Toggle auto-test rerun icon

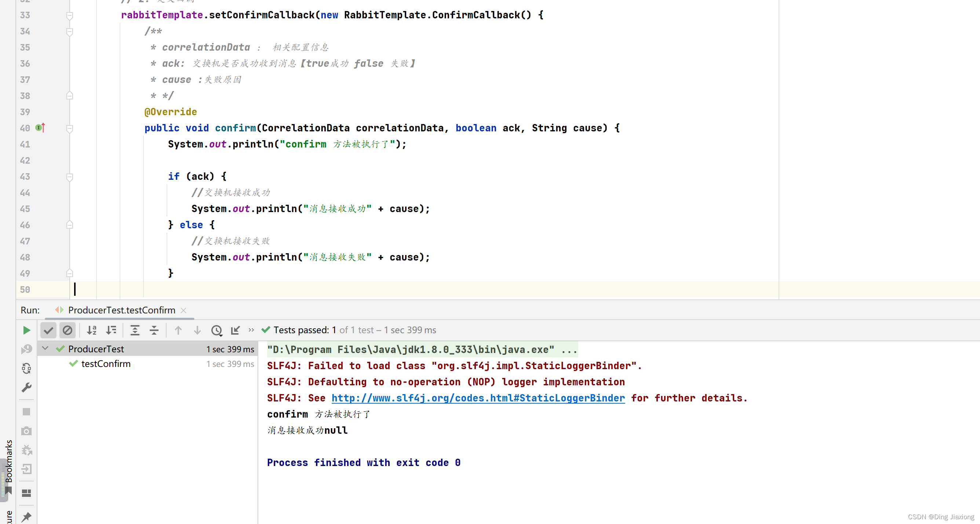pyautogui.click(x=26, y=368)
